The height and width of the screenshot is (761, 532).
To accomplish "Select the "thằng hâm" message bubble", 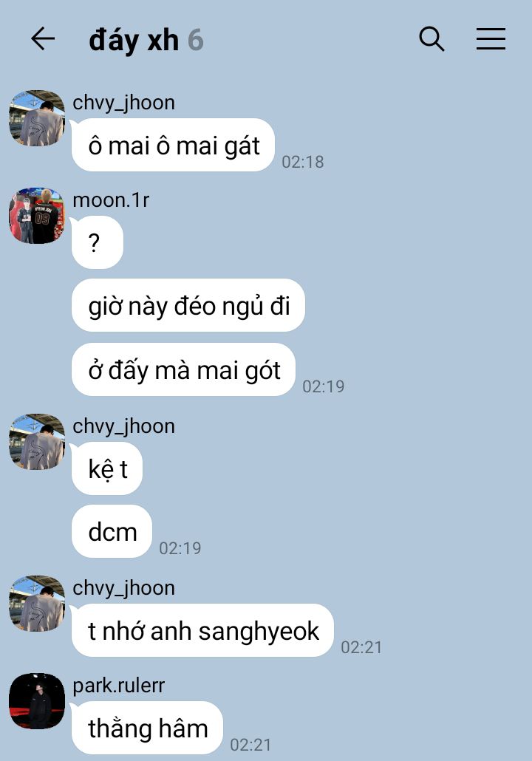I will point(148,728).
